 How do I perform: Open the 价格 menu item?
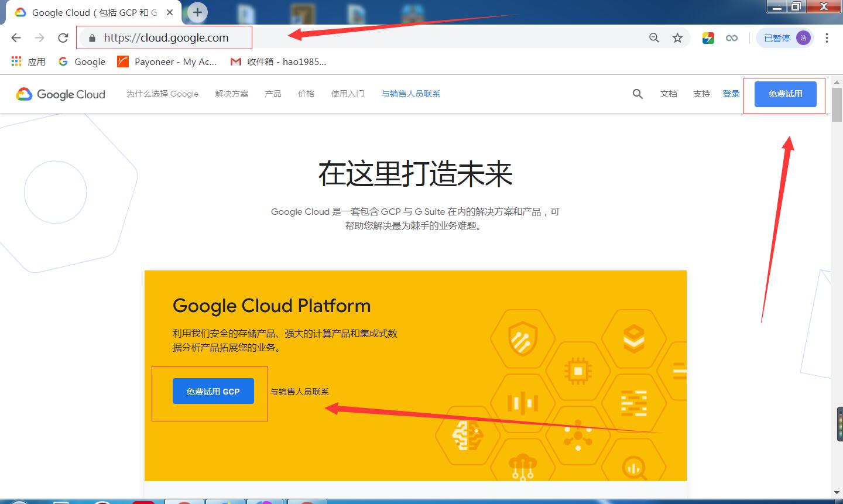pos(306,94)
